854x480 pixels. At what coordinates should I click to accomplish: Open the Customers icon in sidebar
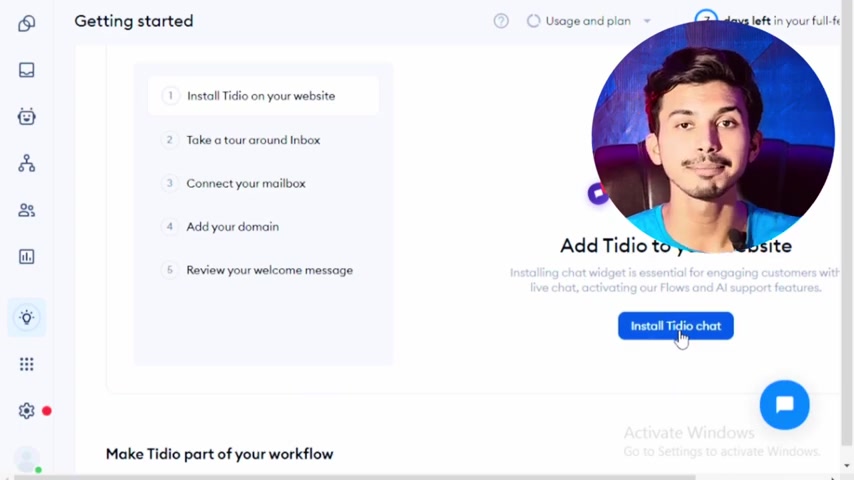[26, 210]
